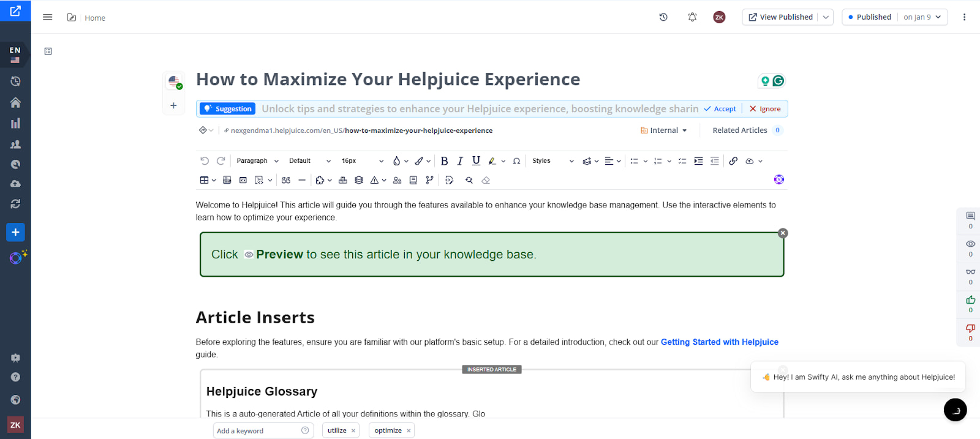Click the Add a keyword field
The image size is (980, 439).
coord(263,430)
